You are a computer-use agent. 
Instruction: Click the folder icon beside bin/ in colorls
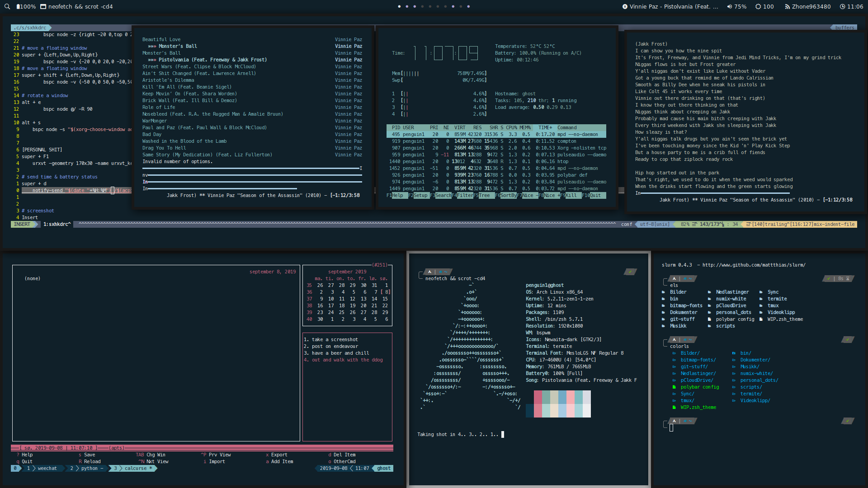click(x=734, y=353)
